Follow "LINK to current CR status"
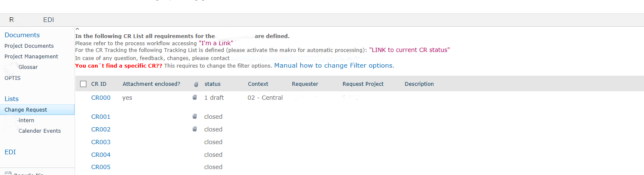This screenshot has width=644, height=175. click(x=409, y=50)
